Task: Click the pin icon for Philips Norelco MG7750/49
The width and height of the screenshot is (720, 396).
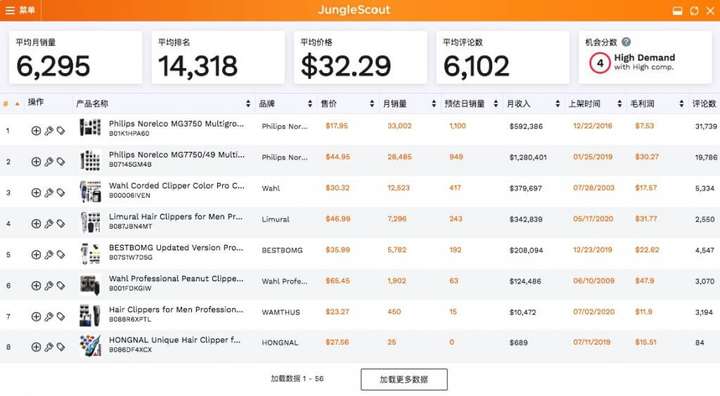Action: (49, 162)
